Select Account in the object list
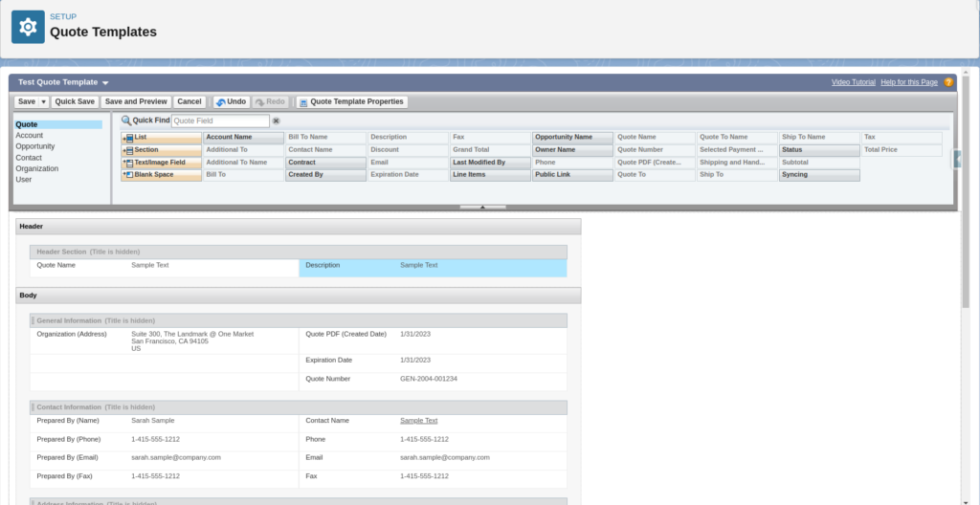Viewport: 980px width, 505px height. [30, 136]
